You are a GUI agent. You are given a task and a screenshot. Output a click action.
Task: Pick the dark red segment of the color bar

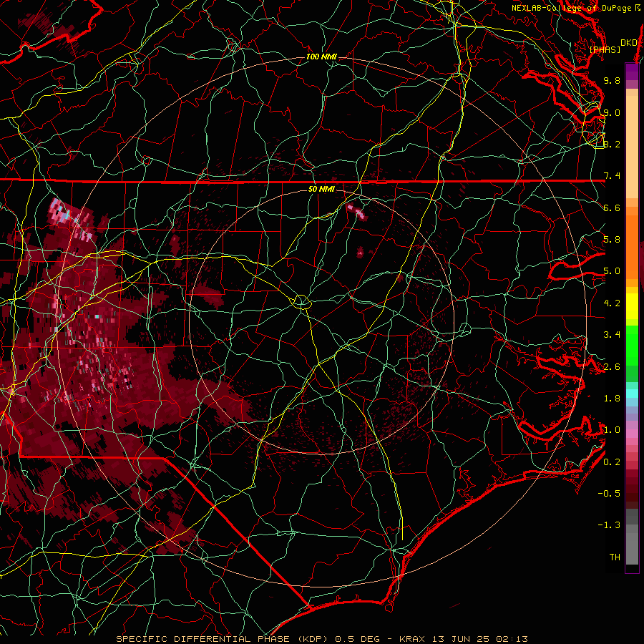coord(632,484)
